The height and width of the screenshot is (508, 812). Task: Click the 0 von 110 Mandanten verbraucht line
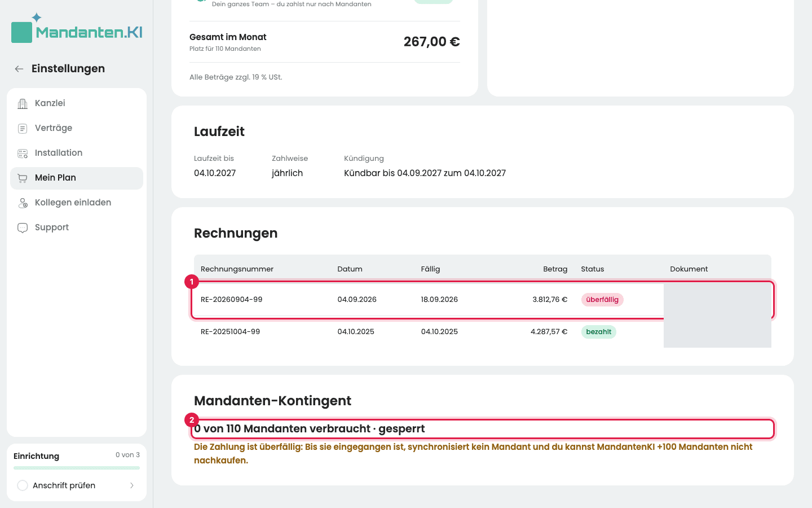click(310, 429)
